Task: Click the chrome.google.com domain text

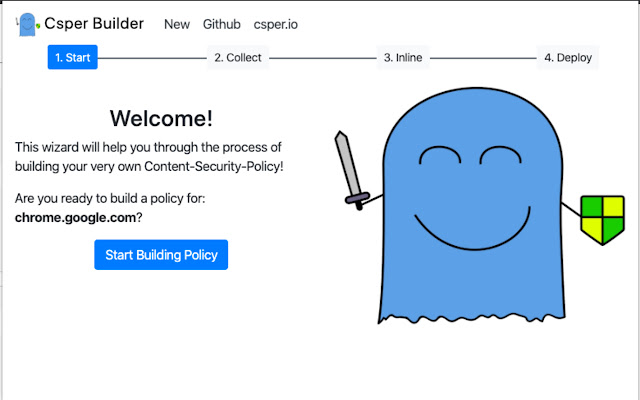Action: (x=75, y=218)
